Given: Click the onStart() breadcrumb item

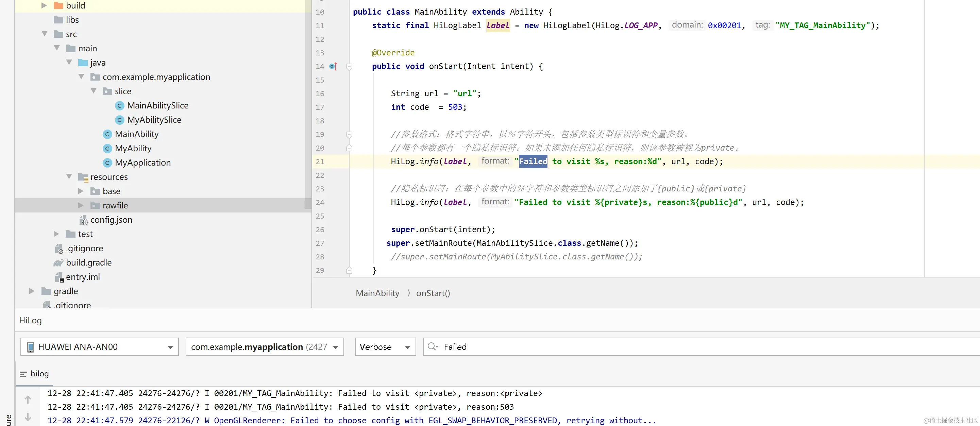Looking at the screenshot, I should (x=433, y=293).
